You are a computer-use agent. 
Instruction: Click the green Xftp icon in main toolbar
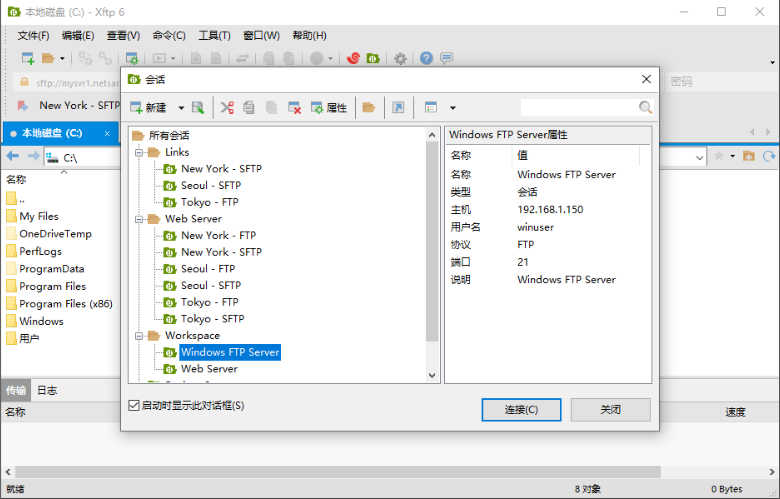point(373,58)
